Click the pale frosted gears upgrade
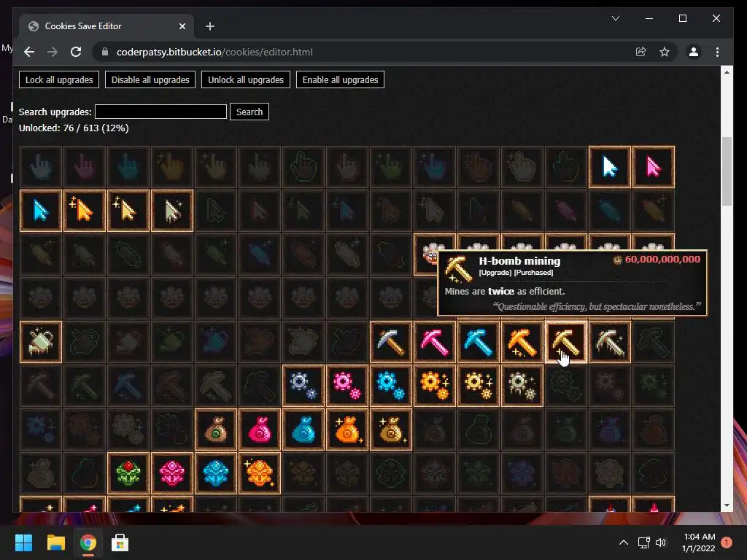 [x=522, y=386]
